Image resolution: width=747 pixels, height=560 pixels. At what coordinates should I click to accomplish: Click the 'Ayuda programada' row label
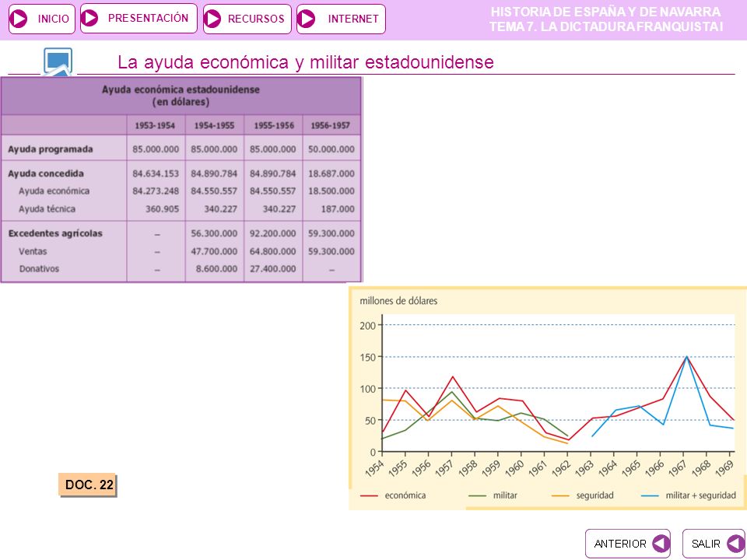click(50, 149)
